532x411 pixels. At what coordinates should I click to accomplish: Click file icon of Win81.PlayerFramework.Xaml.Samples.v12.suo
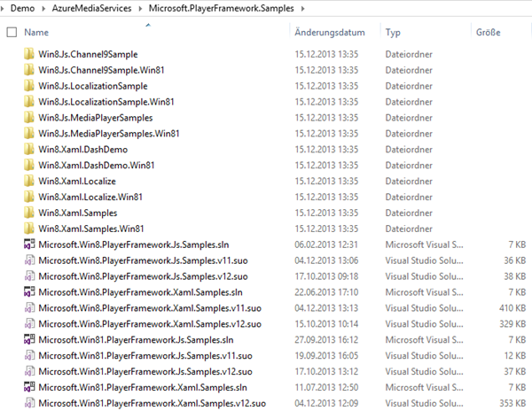[29, 403]
